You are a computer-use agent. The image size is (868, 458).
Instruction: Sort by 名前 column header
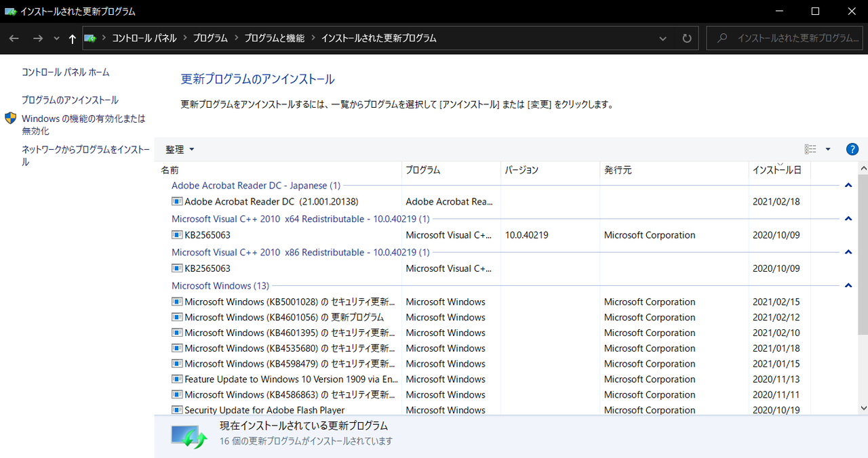tap(279, 170)
